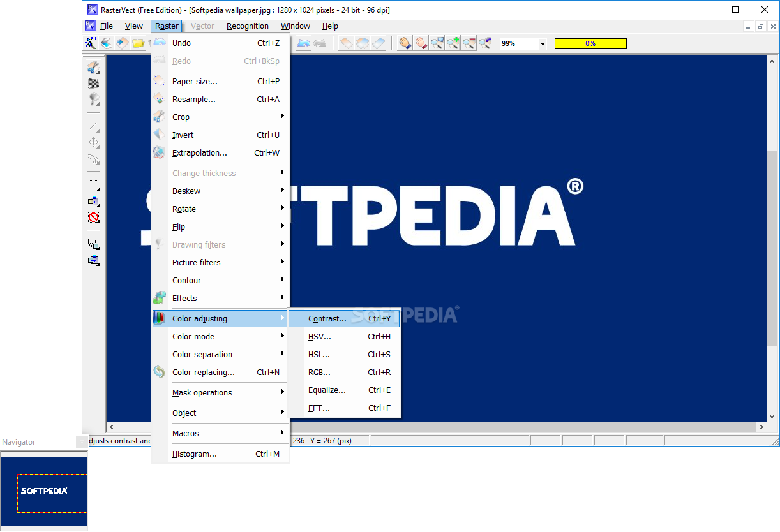
Task: Choose Resample... menu entry
Action: tap(220, 100)
